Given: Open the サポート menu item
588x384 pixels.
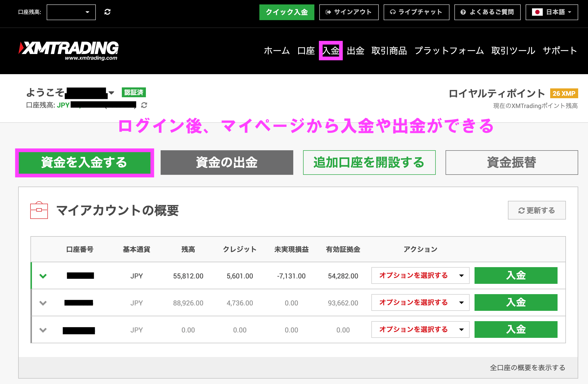Looking at the screenshot, I should pos(560,51).
